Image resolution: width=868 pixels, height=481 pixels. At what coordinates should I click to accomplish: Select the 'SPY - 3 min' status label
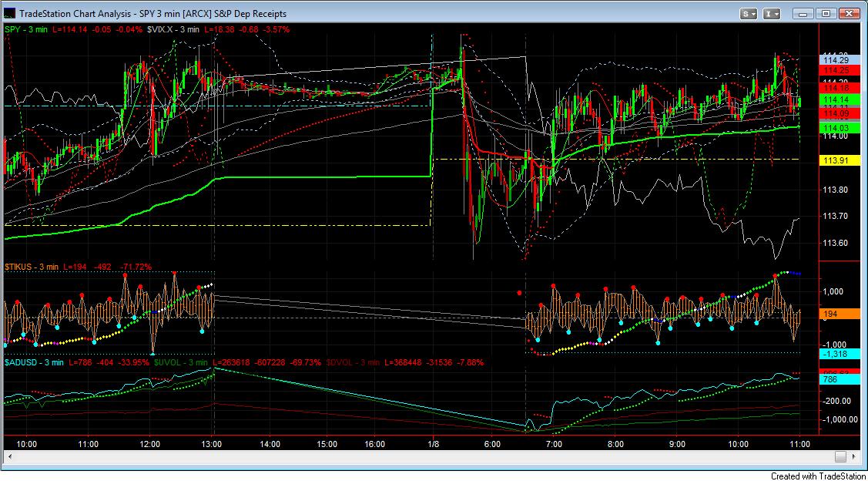click(x=28, y=29)
